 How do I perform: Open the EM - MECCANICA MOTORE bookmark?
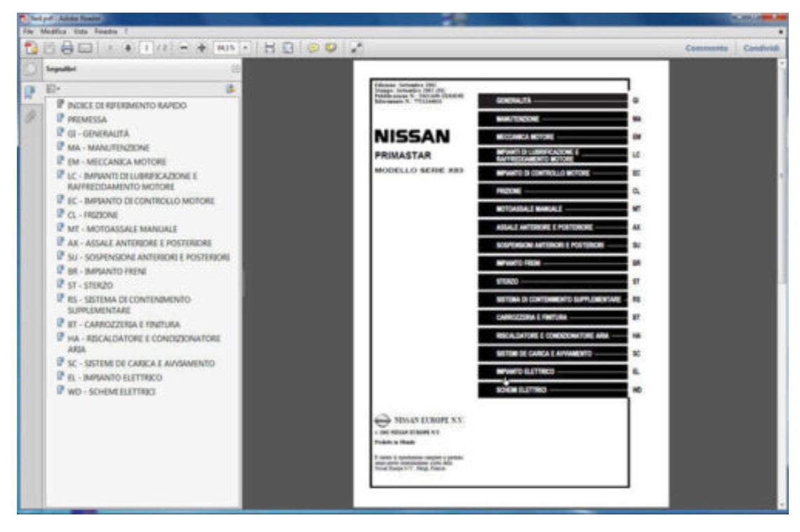pos(116,161)
